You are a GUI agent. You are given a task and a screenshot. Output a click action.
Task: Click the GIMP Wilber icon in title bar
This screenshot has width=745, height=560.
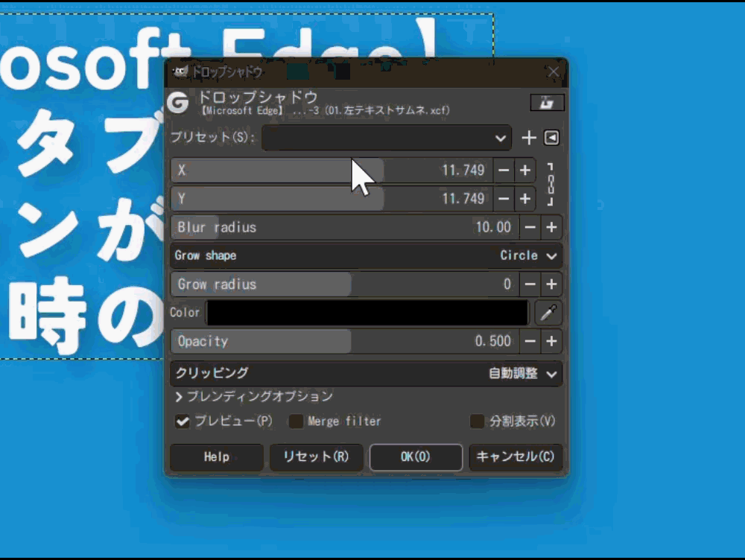tap(180, 72)
